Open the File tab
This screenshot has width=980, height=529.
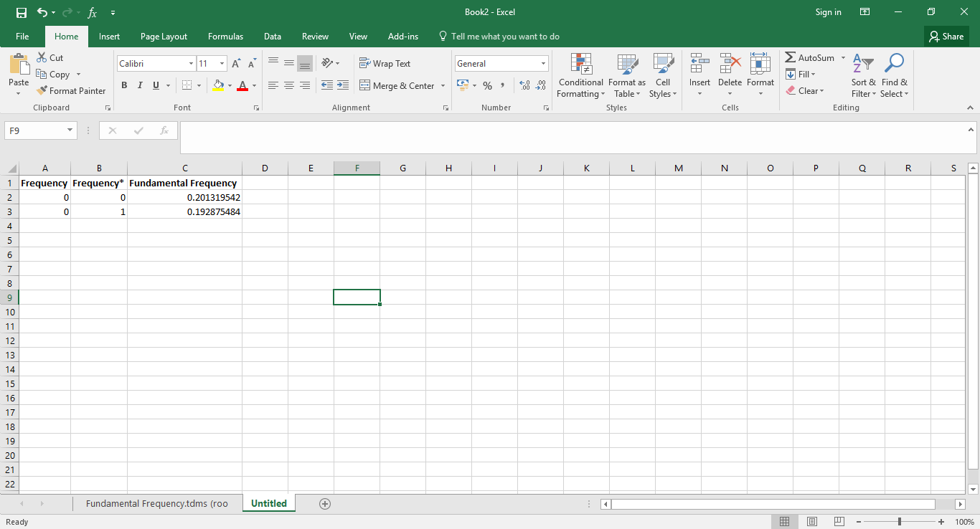click(x=22, y=37)
